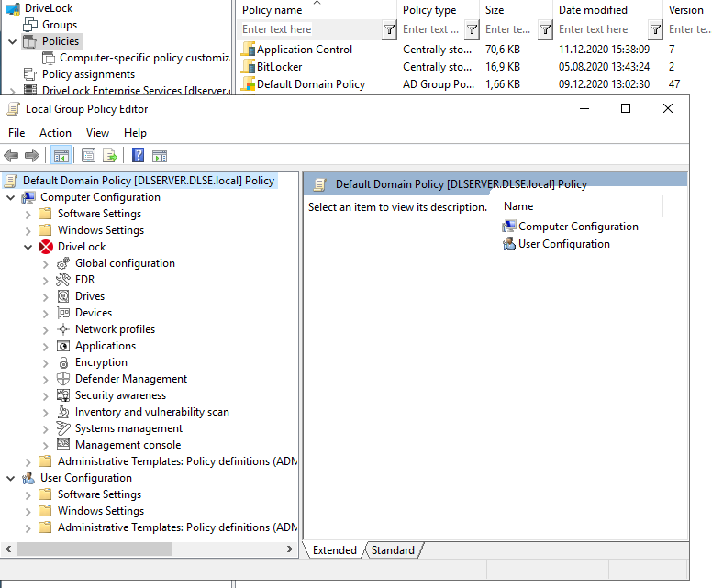Click the Drives icon in tree

click(63, 296)
